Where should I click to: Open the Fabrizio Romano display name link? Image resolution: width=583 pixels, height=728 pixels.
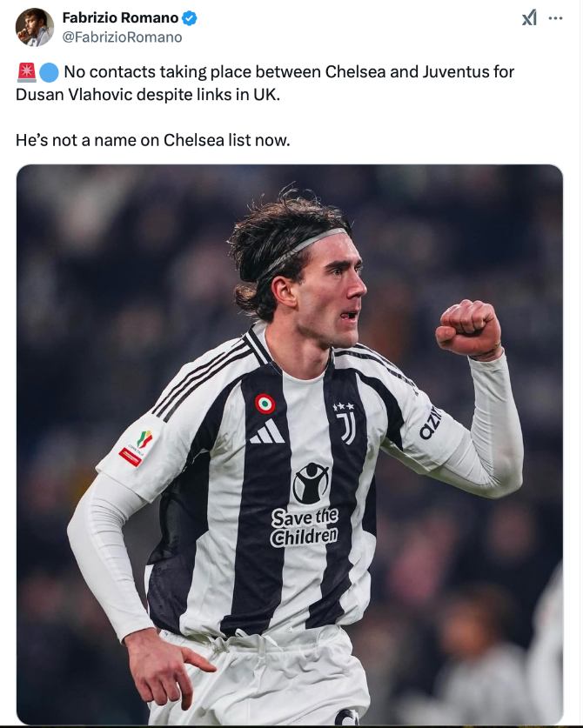[120, 17]
